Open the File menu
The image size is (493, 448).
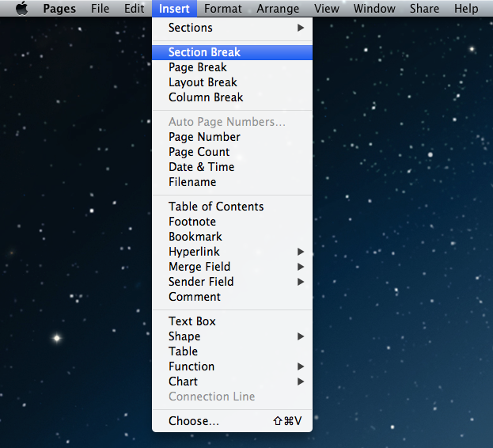coord(100,9)
